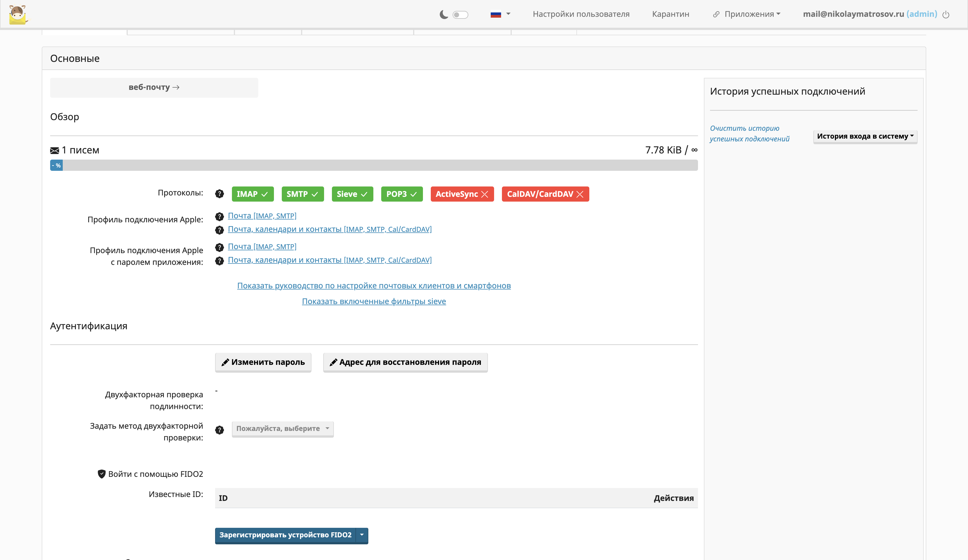Expand the Пожалуйста, выберите dropdown
The height and width of the screenshot is (560, 968).
[282, 429]
